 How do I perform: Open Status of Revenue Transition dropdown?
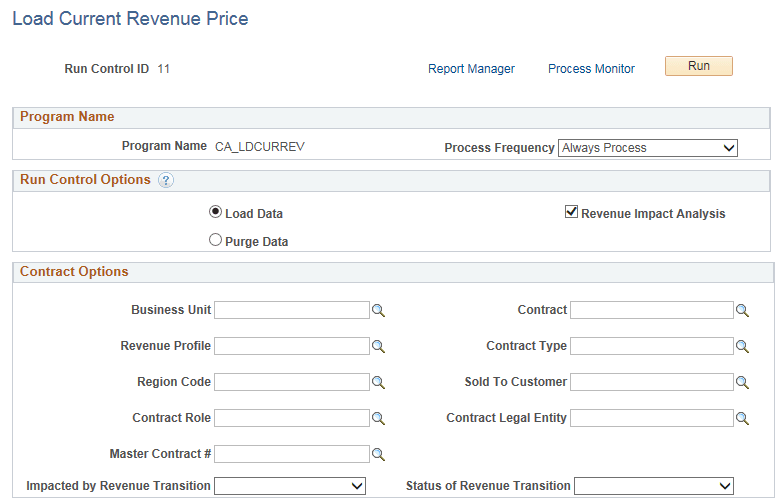653,486
